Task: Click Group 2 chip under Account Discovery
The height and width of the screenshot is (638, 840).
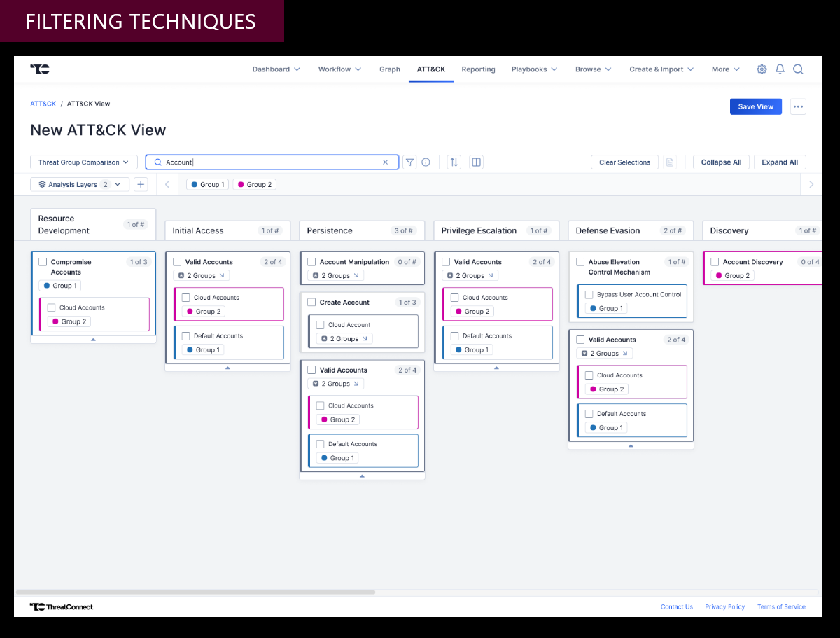Action: (x=732, y=276)
